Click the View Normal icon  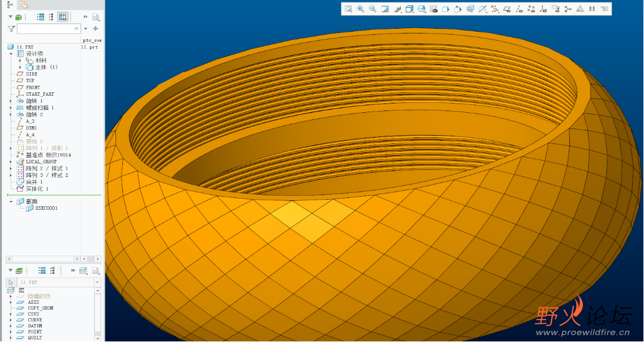[446, 9]
